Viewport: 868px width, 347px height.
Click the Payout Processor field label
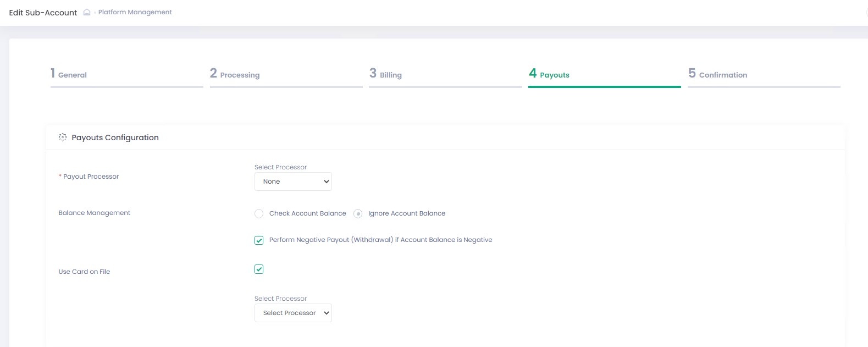click(x=91, y=177)
